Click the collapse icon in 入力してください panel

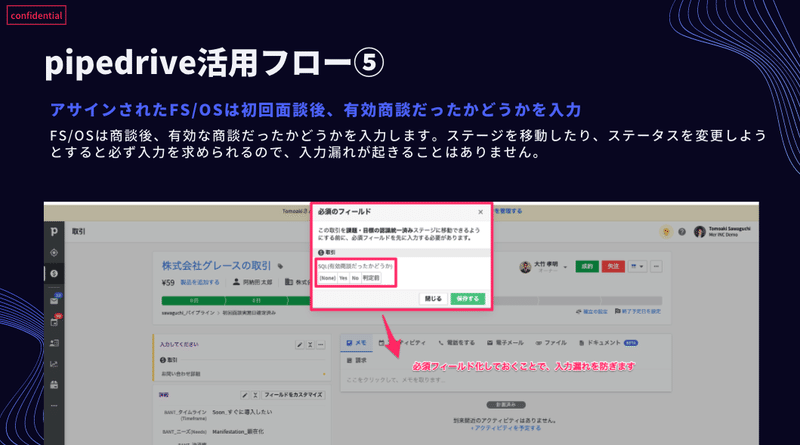coord(310,345)
